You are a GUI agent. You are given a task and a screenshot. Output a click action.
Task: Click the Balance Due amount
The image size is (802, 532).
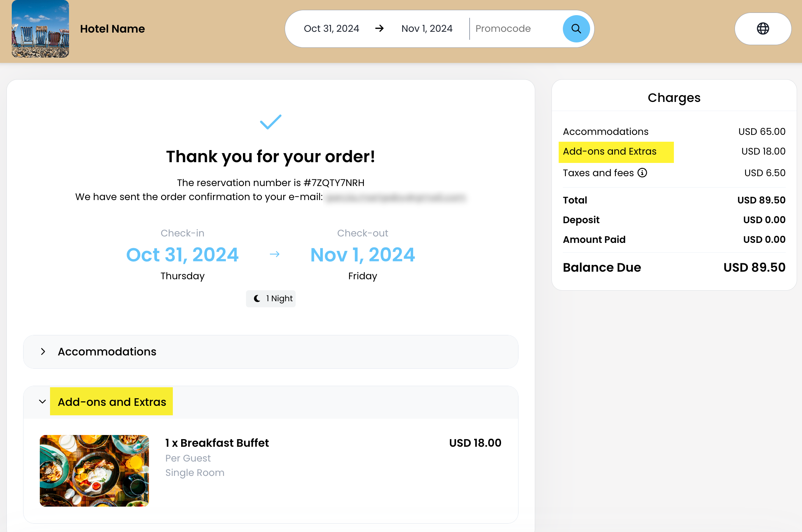tap(754, 268)
